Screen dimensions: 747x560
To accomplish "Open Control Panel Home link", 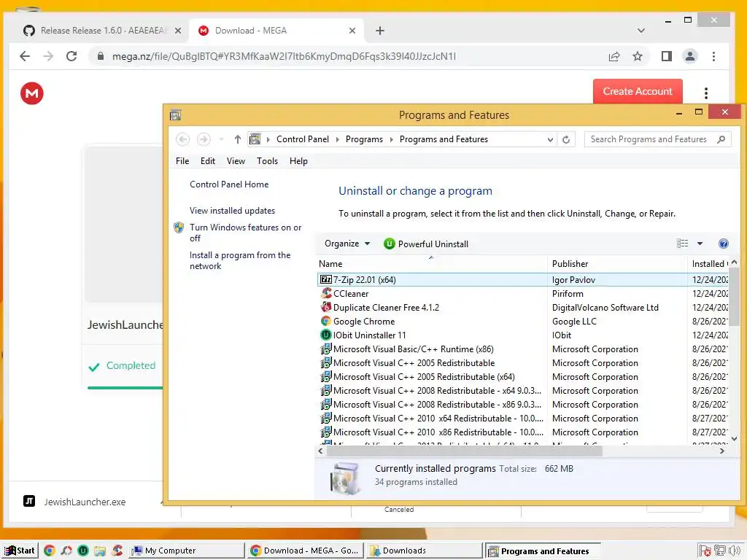I will pos(229,184).
